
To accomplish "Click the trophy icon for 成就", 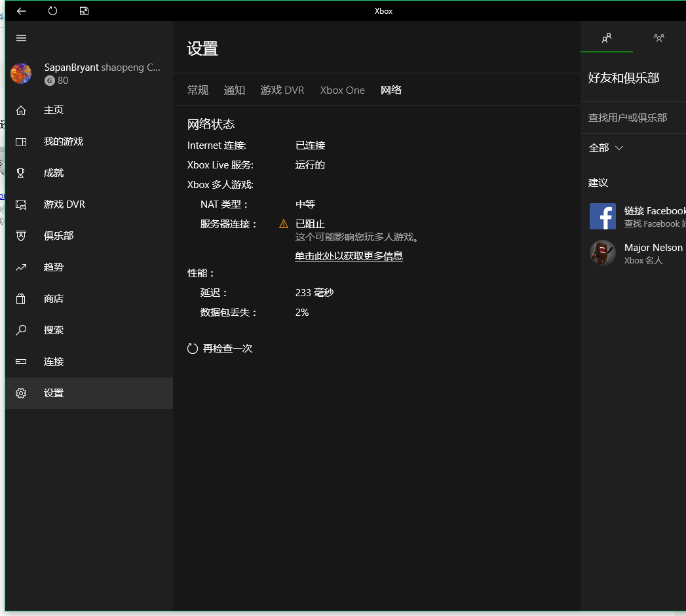I will click(x=21, y=173).
